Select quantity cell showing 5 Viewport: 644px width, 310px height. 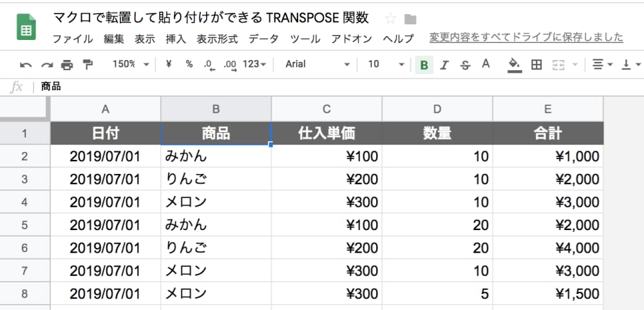pyautogui.click(x=437, y=293)
